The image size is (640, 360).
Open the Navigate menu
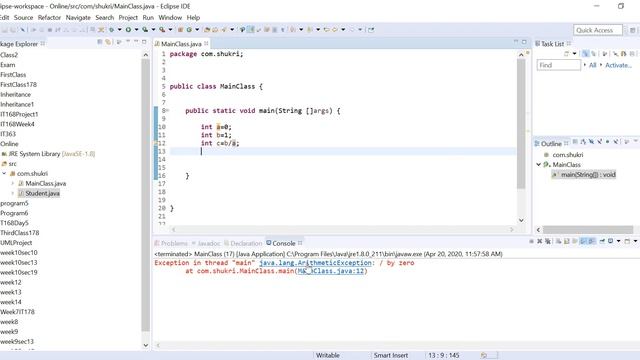(78, 18)
